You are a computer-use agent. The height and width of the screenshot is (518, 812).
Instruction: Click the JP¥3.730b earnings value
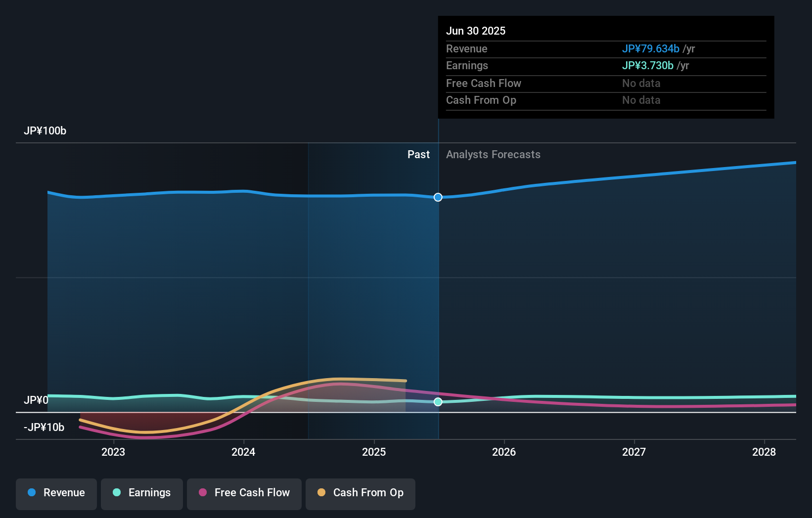647,66
